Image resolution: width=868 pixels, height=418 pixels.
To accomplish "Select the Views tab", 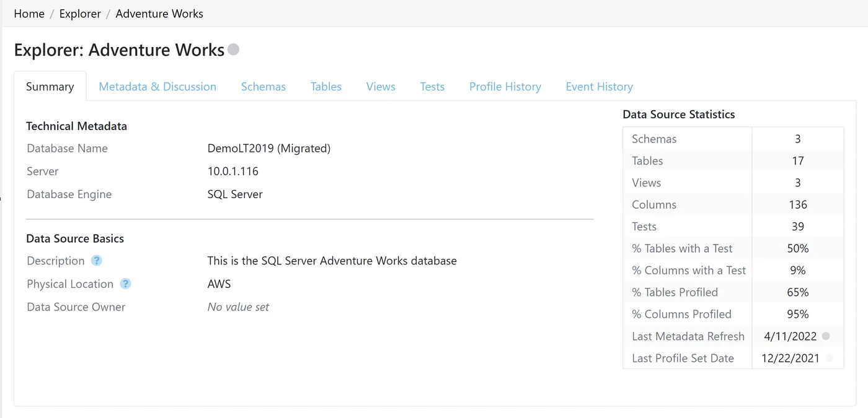I will [381, 87].
